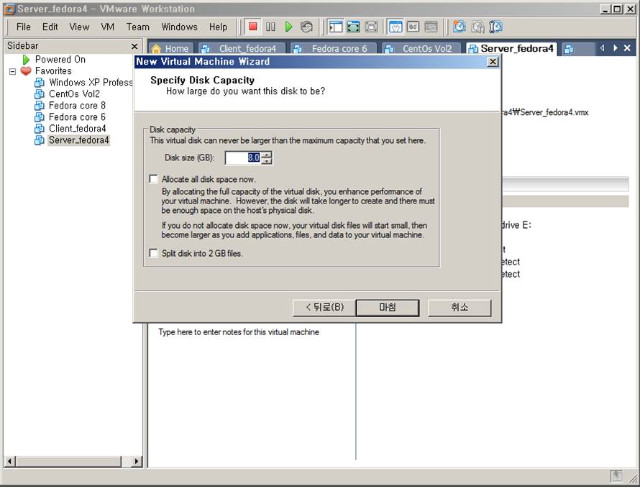Enable Split disk into 2 GB files checkbox
Viewport: 640px width, 487px height.
153,254
